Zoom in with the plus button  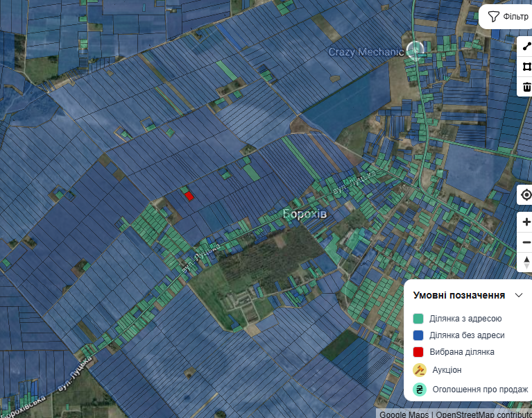tap(526, 222)
